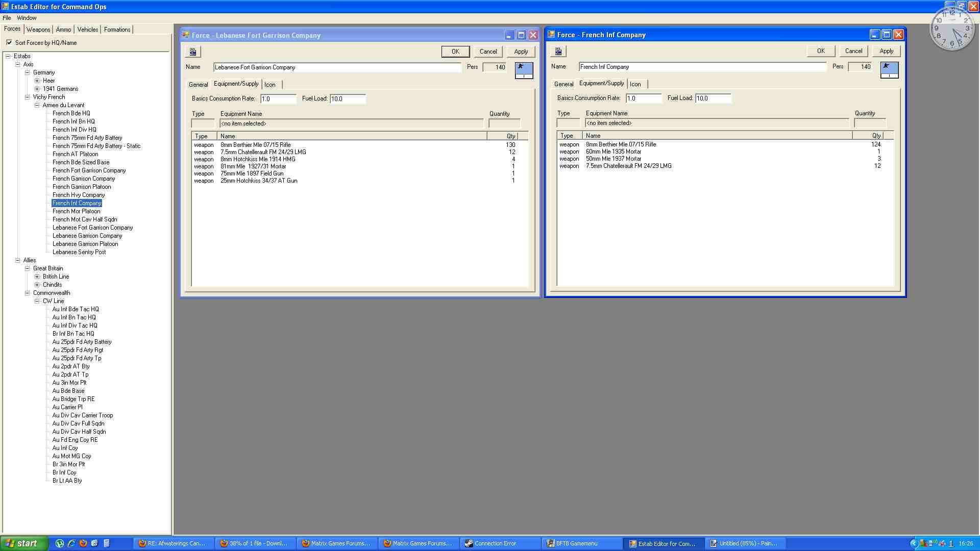
Task: Click unit symbol icon in Lebanese Fort Garrison window
Action: point(524,70)
